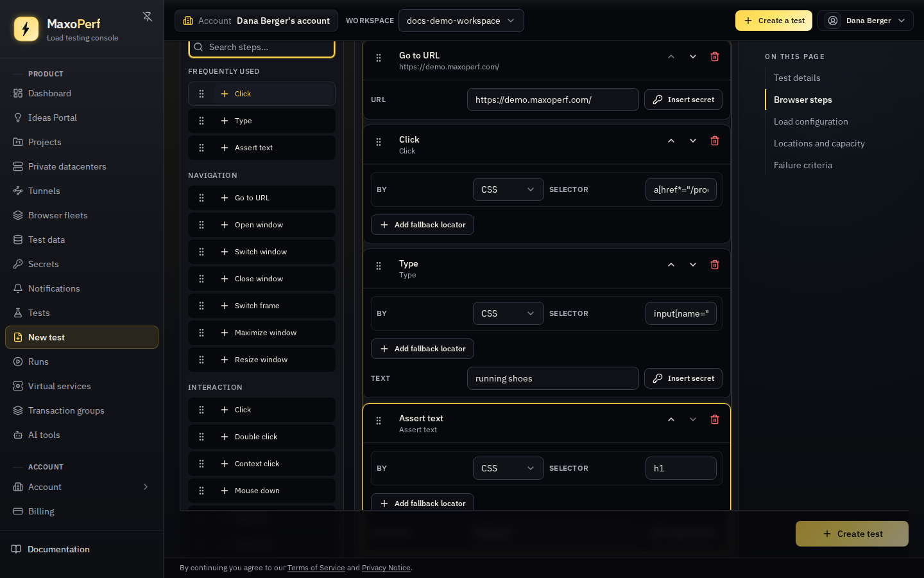Screen dimensions: 924x578
Task: Open the Privacy Notice link
Action: pos(386,568)
